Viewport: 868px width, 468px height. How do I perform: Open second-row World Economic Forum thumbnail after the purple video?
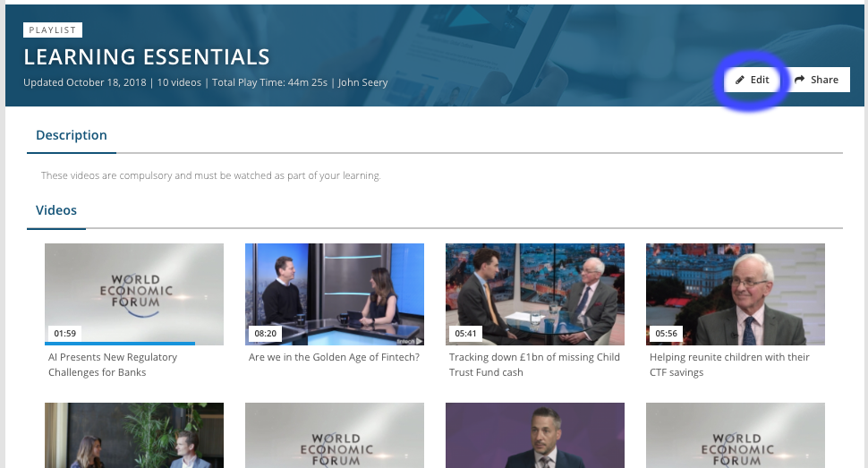click(736, 435)
